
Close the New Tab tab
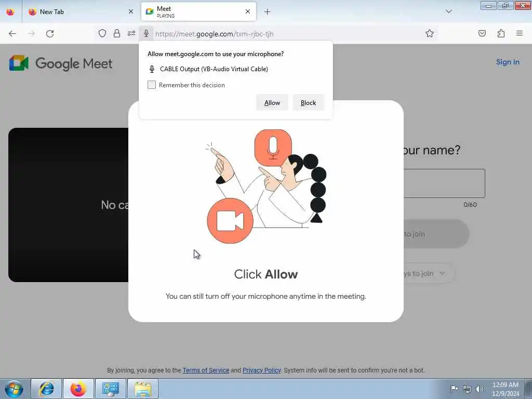(x=131, y=12)
